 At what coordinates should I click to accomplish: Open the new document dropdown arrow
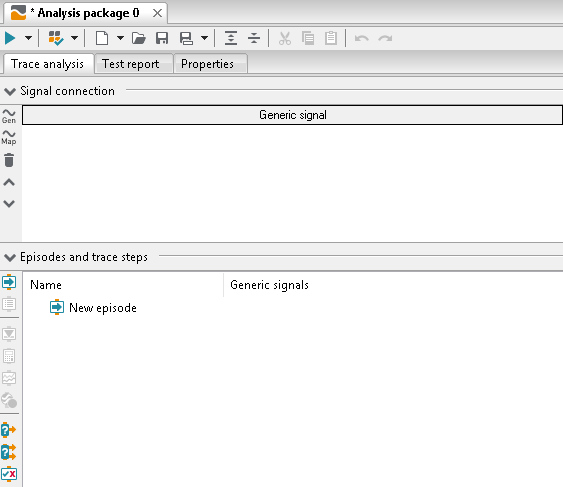tap(120, 38)
